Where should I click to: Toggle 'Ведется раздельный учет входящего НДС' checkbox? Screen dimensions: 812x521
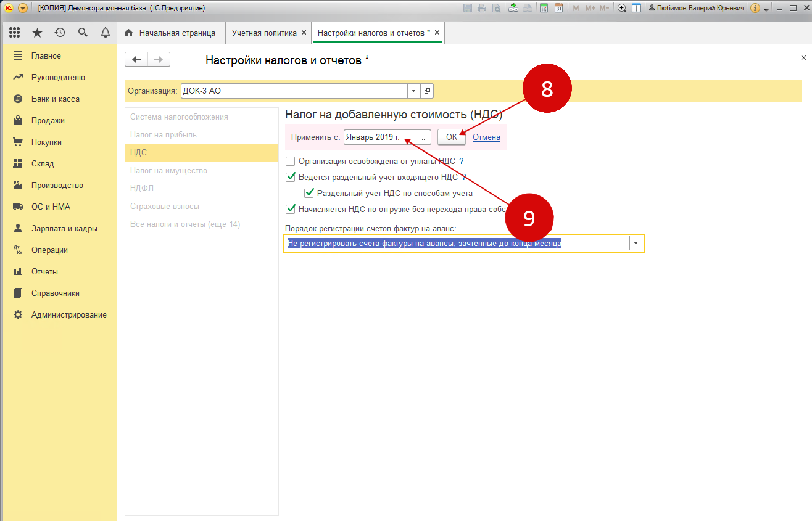point(291,178)
